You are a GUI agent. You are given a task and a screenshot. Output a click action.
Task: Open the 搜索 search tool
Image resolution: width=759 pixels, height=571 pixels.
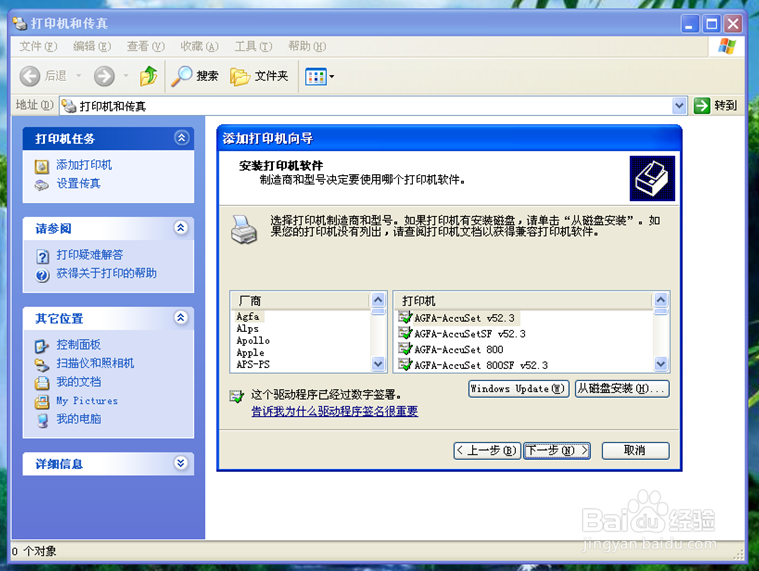coord(196,76)
